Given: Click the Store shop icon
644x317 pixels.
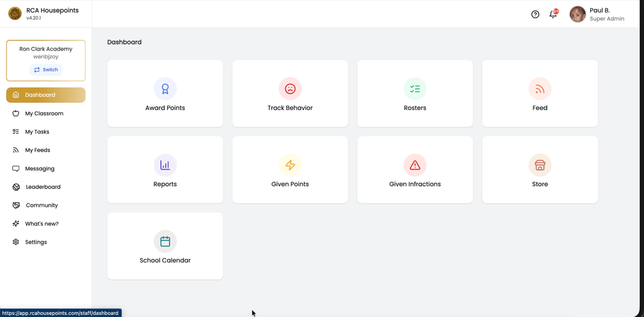Looking at the screenshot, I should click(x=539, y=165).
